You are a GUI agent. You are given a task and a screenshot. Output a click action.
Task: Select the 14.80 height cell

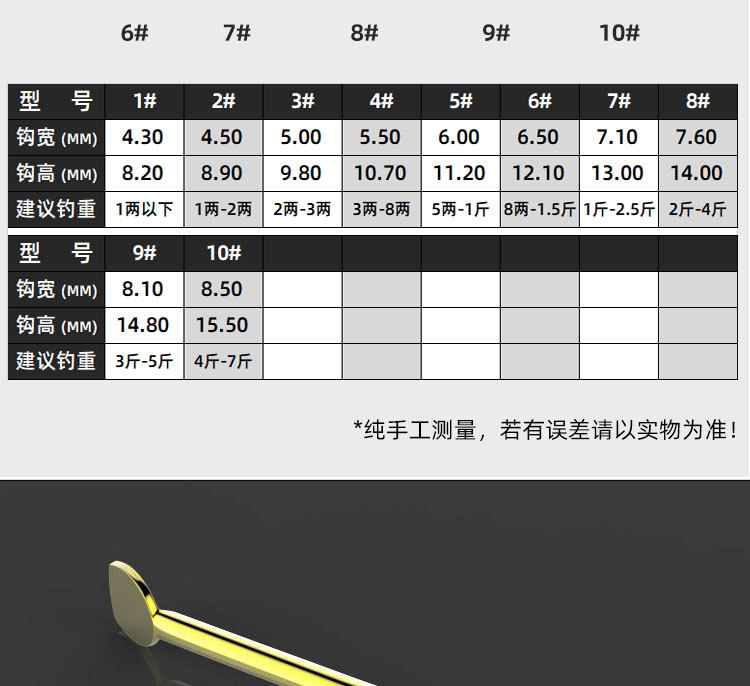point(144,325)
